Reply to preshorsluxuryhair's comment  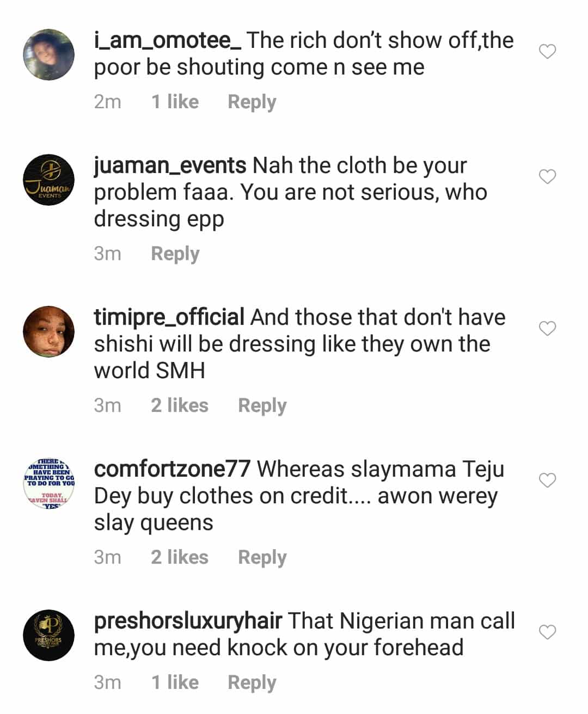pyautogui.click(x=252, y=682)
